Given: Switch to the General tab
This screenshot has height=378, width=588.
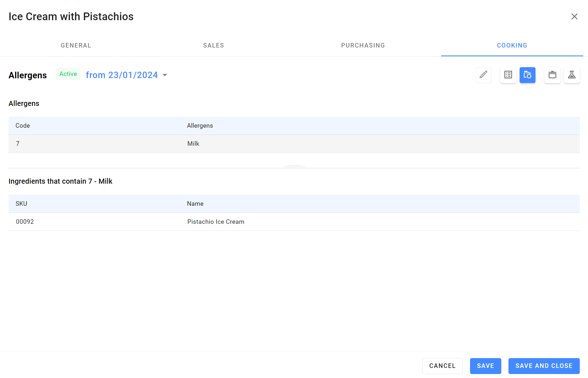Looking at the screenshot, I should click(76, 45).
